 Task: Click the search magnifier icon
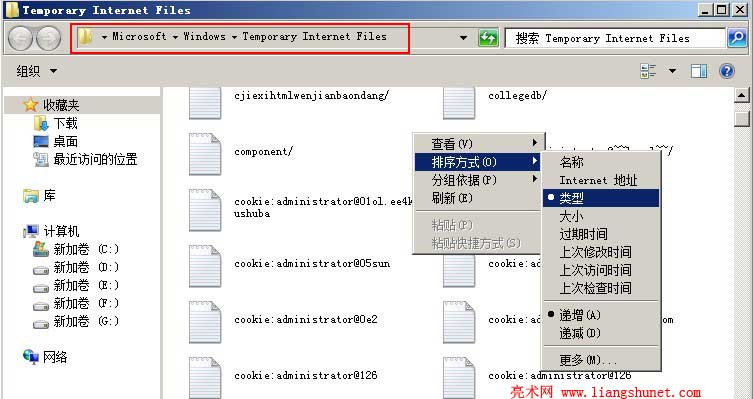coord(737,38)
